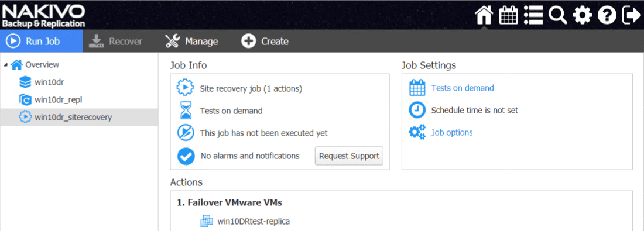This screenshot has height=231, width=644.
Task: Click the schedule clock icon
Action: click(x=417, y=110)
